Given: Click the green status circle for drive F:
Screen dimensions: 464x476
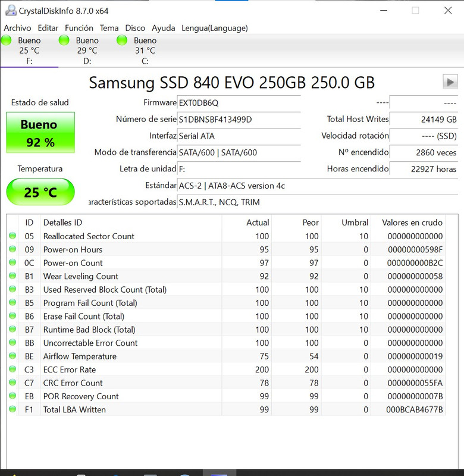Looking at the screenshot, I should [7, 40].
